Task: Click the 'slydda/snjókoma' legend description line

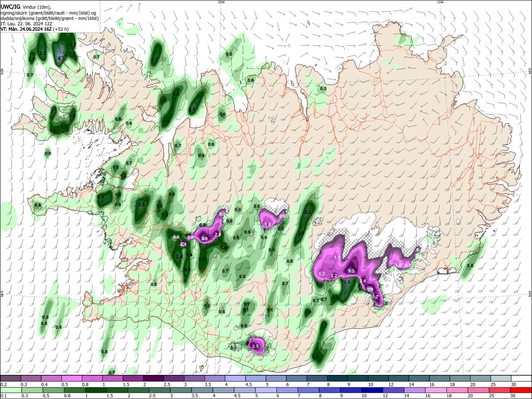Action: pyautogui.click(x=49, y=18)
